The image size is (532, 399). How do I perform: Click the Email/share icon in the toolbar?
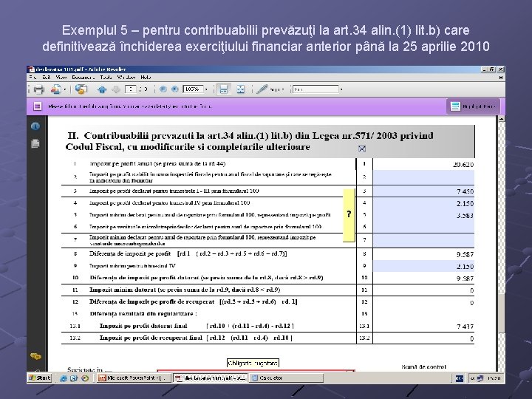coord(55,89)
